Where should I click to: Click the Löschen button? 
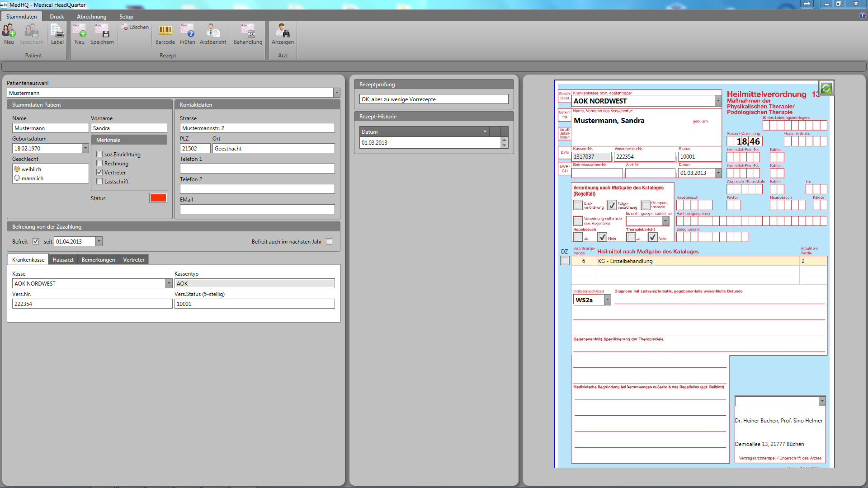(x=135, y=28)
